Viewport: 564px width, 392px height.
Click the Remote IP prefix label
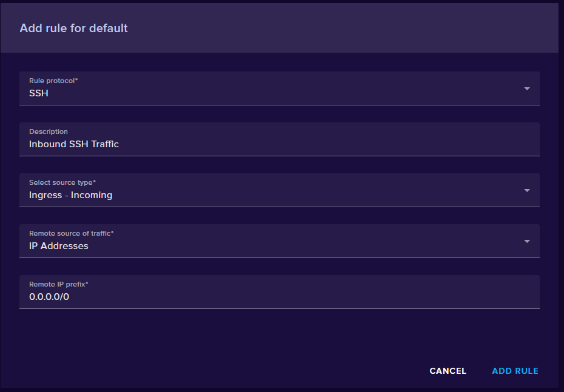(59, 284)
